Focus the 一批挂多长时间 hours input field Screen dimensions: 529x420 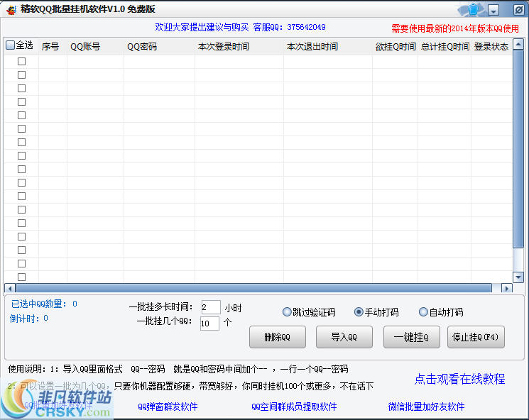tap(211, 307)
